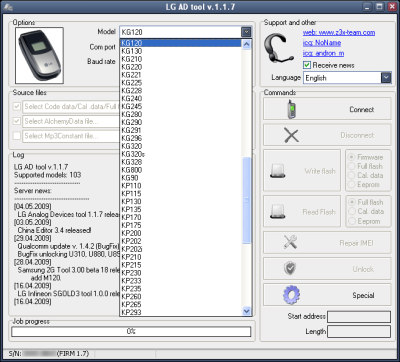Open the icq NoName link
This screenshot has height=362, width=400.
322,43
